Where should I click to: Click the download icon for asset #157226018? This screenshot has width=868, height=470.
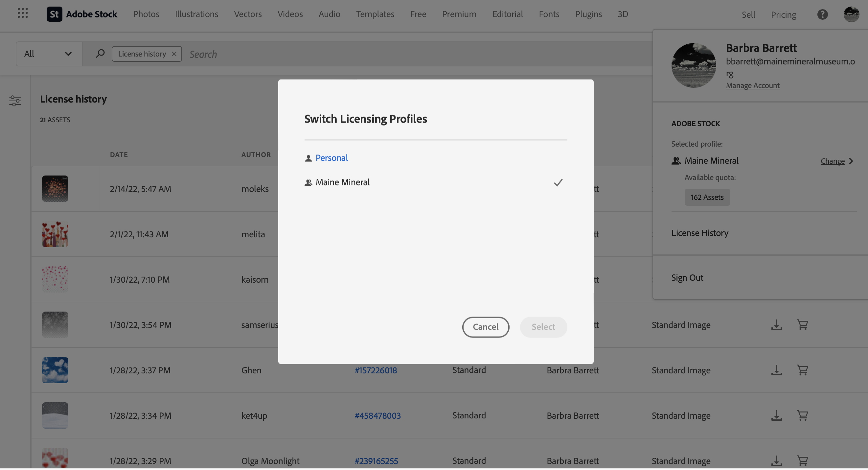pyautogui.click(x=776, y=370)
